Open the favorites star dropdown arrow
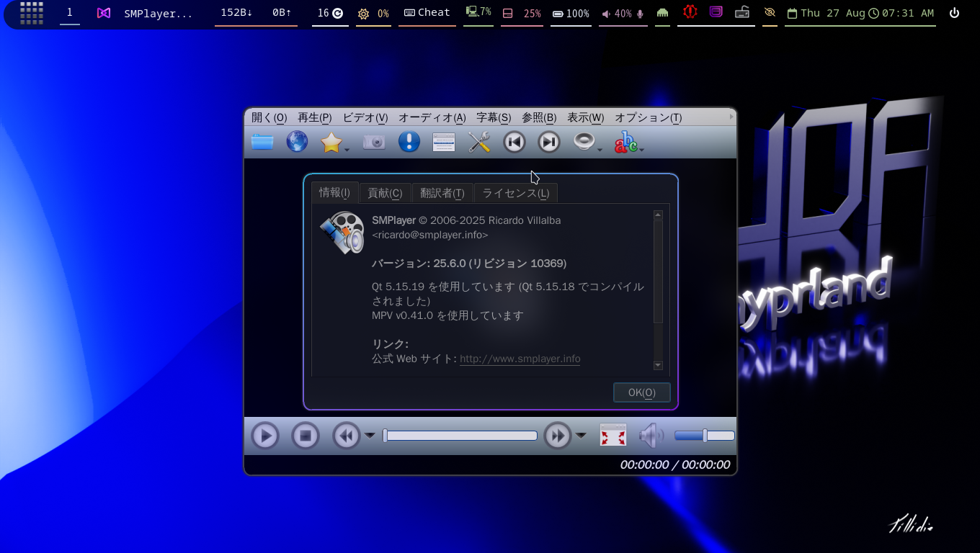980x553 pixels. click(x=347, y=150)
